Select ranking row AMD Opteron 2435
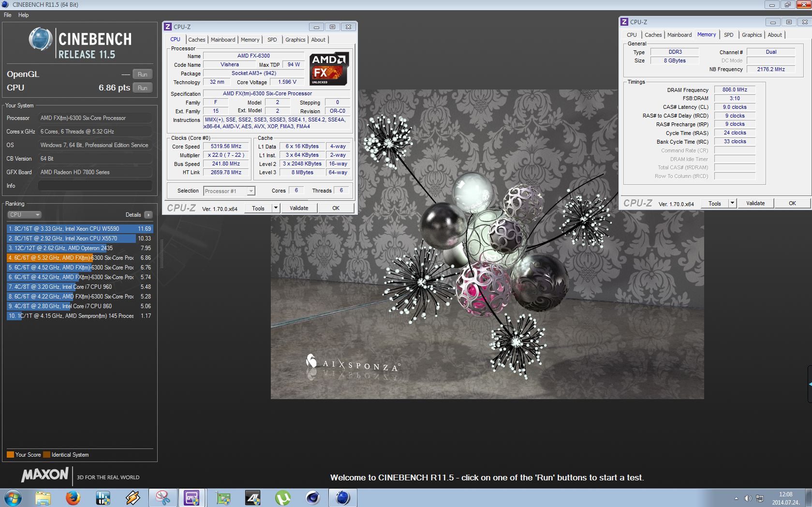This screenshot has width=812, height=507. coord(80,248)
